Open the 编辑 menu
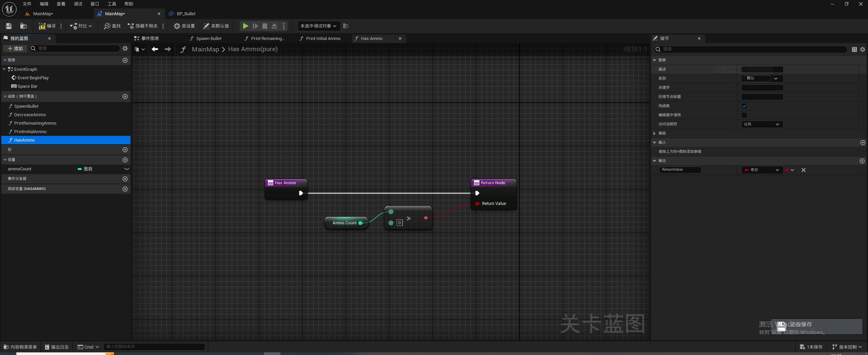 click(44, 4)
